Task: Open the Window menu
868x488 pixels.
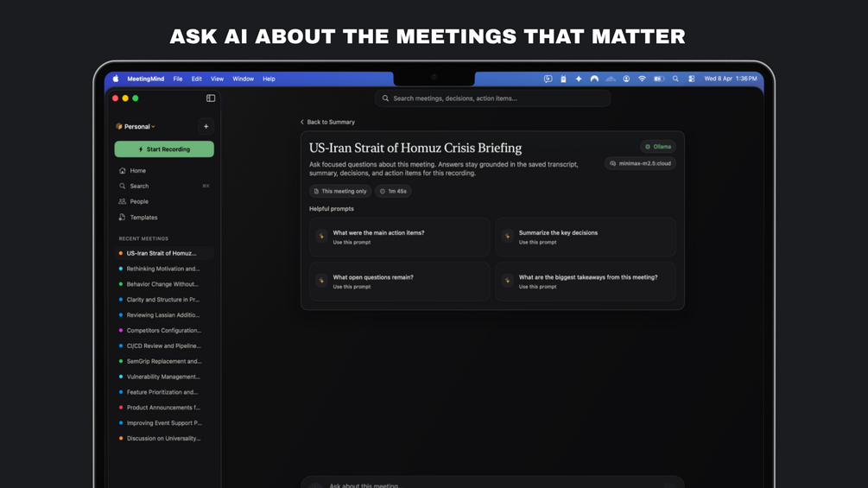Action: (243, 79)
